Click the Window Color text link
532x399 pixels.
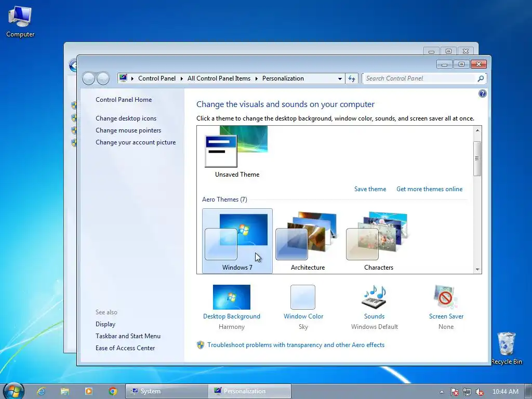click(x=303, y=316)
